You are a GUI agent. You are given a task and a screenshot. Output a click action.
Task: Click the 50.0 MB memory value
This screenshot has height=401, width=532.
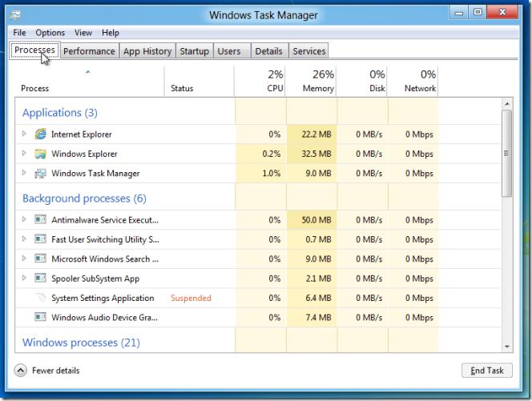(316, 220)
